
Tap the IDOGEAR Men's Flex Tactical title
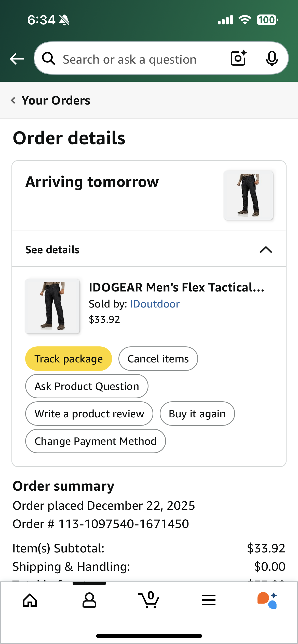(177, 287)
